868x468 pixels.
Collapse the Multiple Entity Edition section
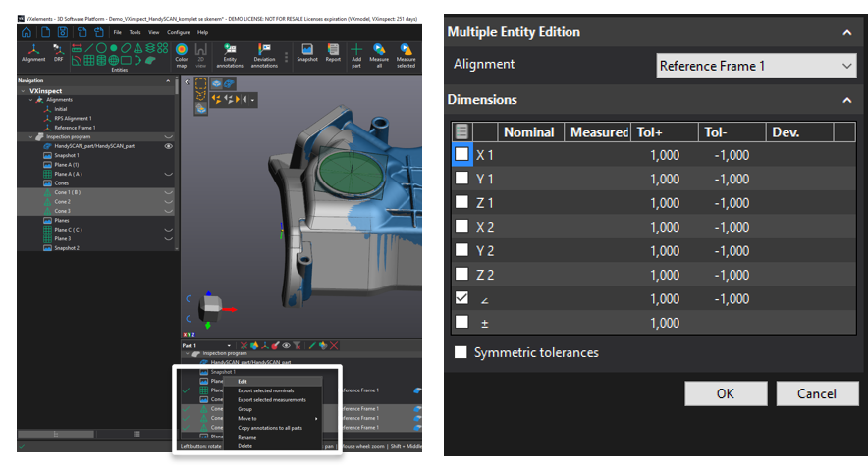pos(846,32)
